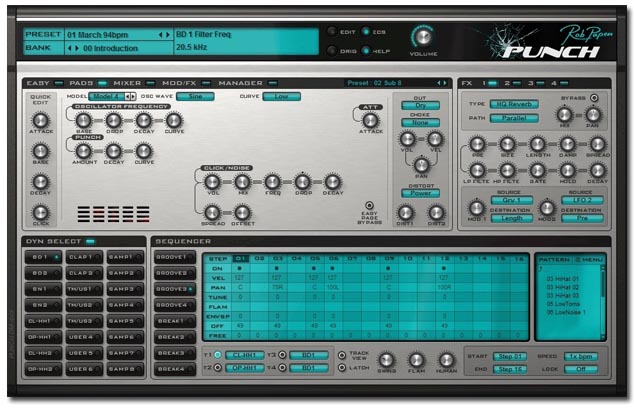Open Mod 1 destination 'Length' dropdown
634x408 pixels.
click(x=511, y=218)
